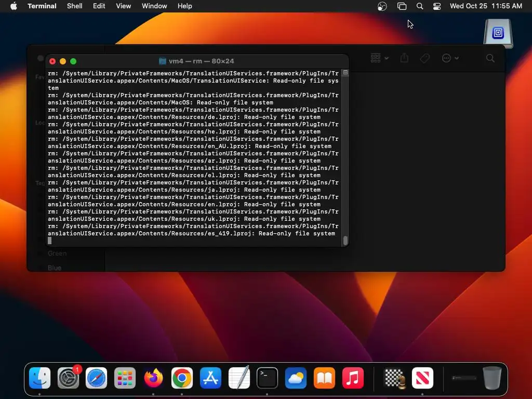Image resolution: width=532 pixels, height=399 pixels.
Task: Open the Shell menu
Action: point(75,6)
